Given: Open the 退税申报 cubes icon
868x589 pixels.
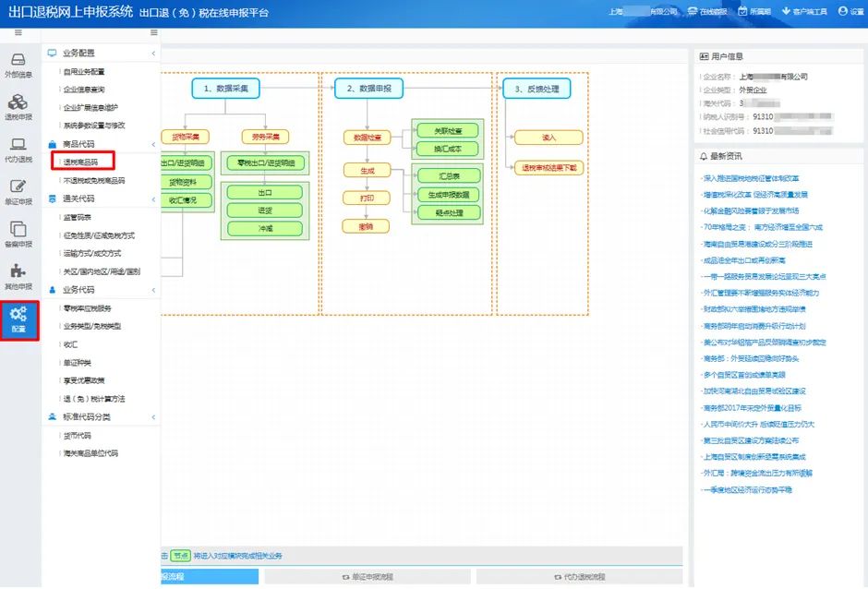Looking at the screenshot, I should click(x=18, y=102).
